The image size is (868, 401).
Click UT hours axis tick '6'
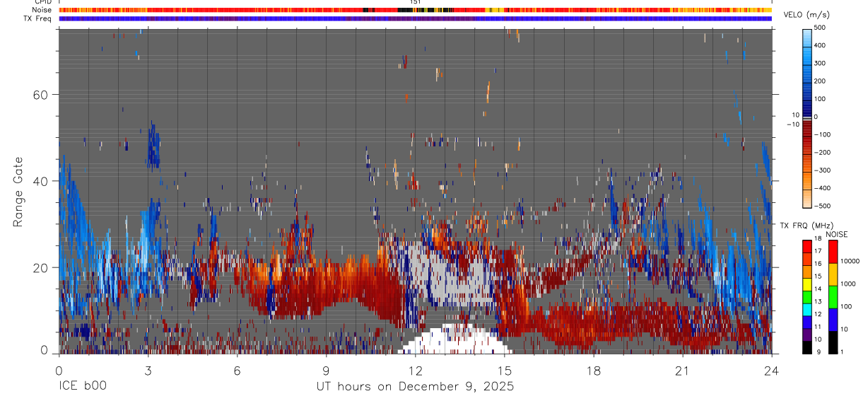coord(237,370)
